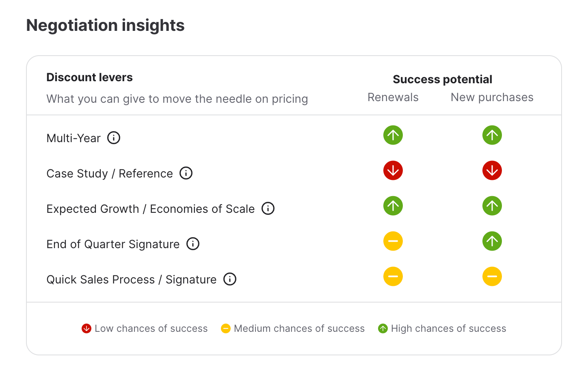Select the Expected Growth new purchases green arrow
588x372 pixels.
492,205
